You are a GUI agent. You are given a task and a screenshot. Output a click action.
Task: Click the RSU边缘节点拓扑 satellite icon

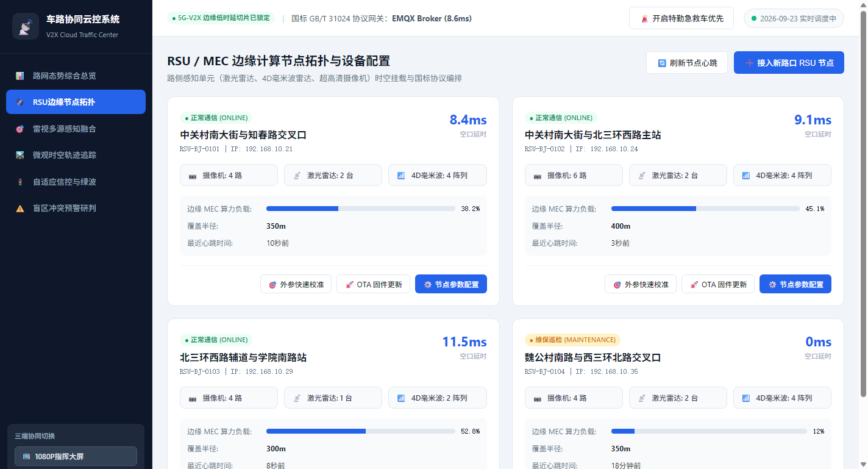[20, 102]
